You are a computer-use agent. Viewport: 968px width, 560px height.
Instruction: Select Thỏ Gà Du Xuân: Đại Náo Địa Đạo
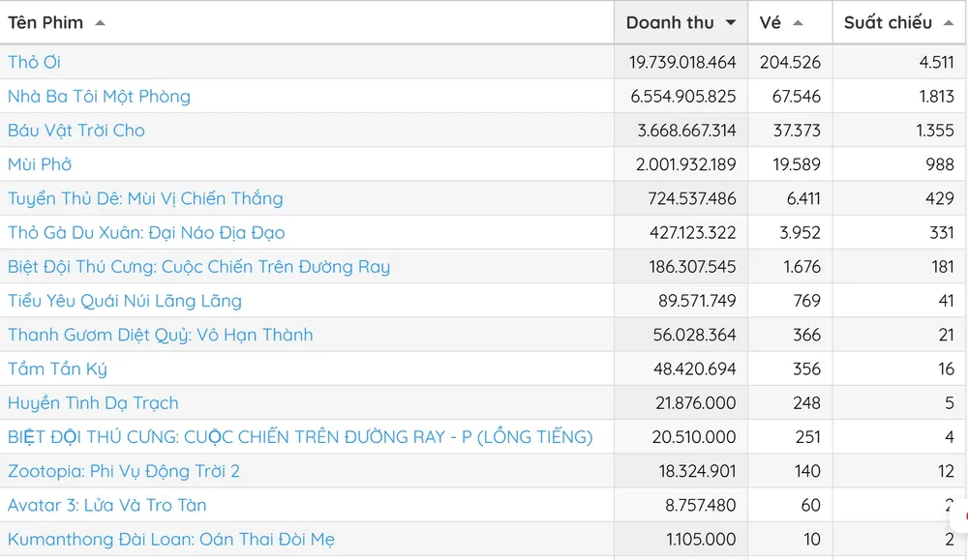pos(146,233)
